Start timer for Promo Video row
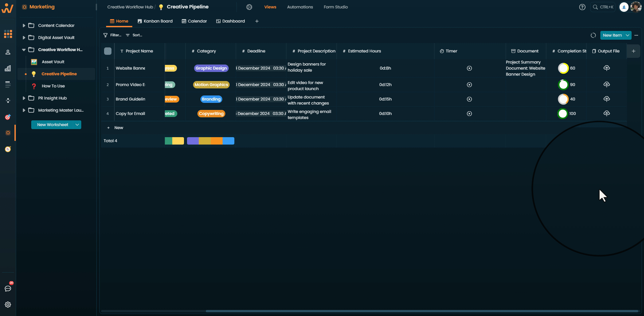This screenshot has width=644, height=316. [469, 85]
